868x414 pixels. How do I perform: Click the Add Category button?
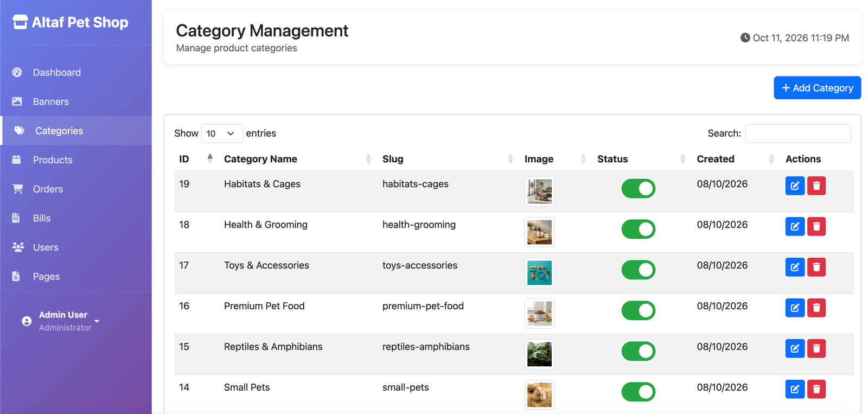point(817,88)
